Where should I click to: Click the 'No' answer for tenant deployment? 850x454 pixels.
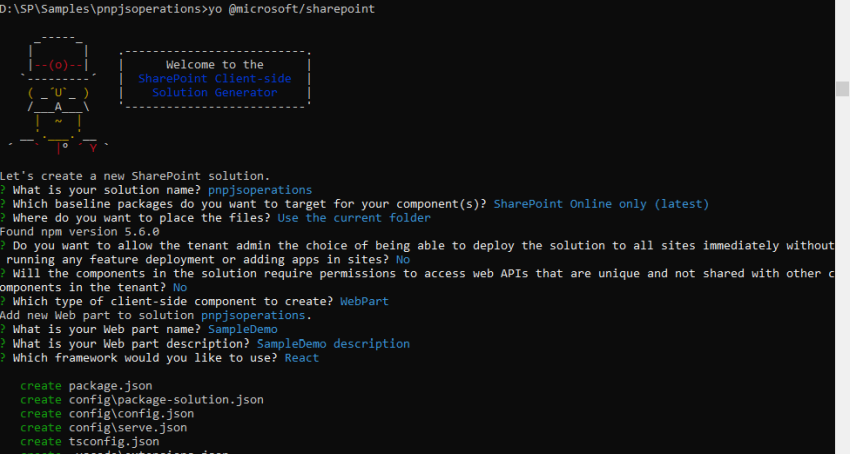[x=403, y=260]
